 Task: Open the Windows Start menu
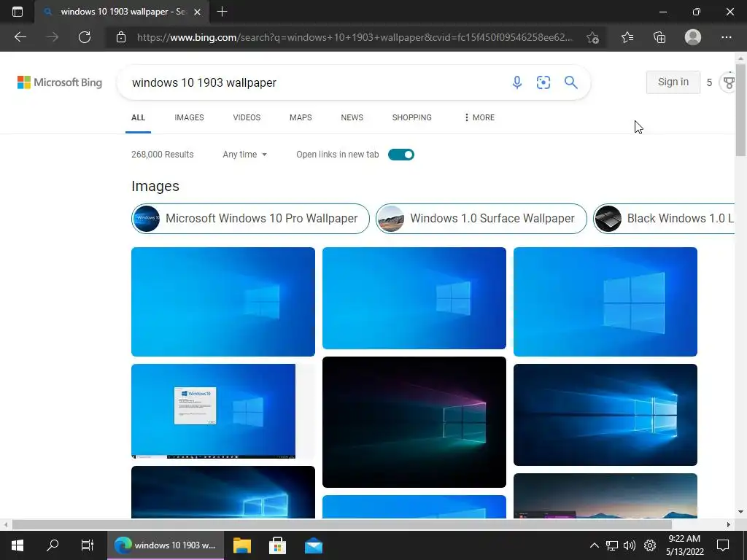[18, 545]
